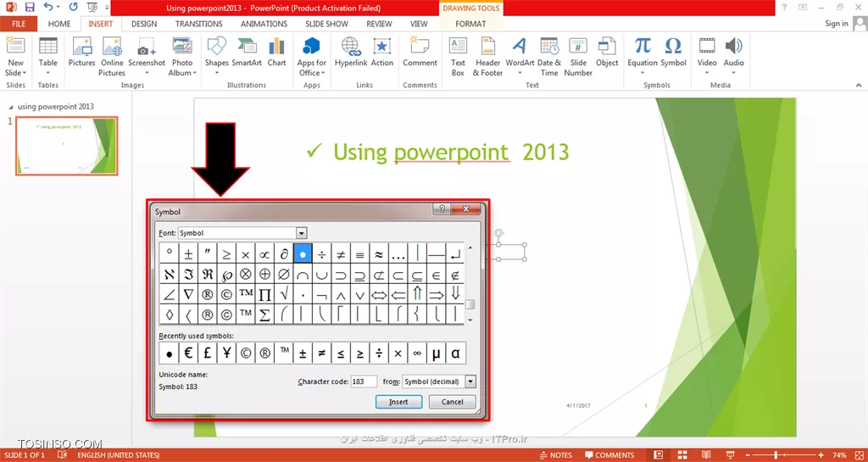The width and height of the screenshot is (868, 462).
Task: Open the REVIEW tab
Action: [379, 24]
